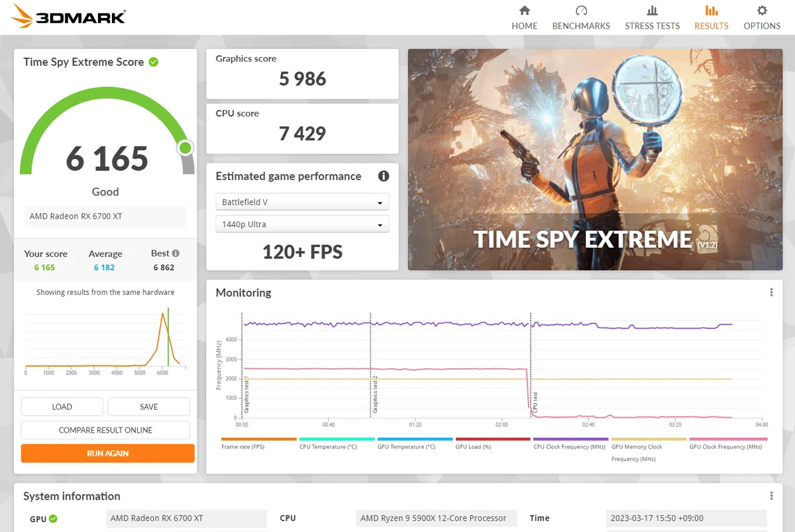Click the AMD Radeon RX 6700 XT field under score

[x=106, y=216]
